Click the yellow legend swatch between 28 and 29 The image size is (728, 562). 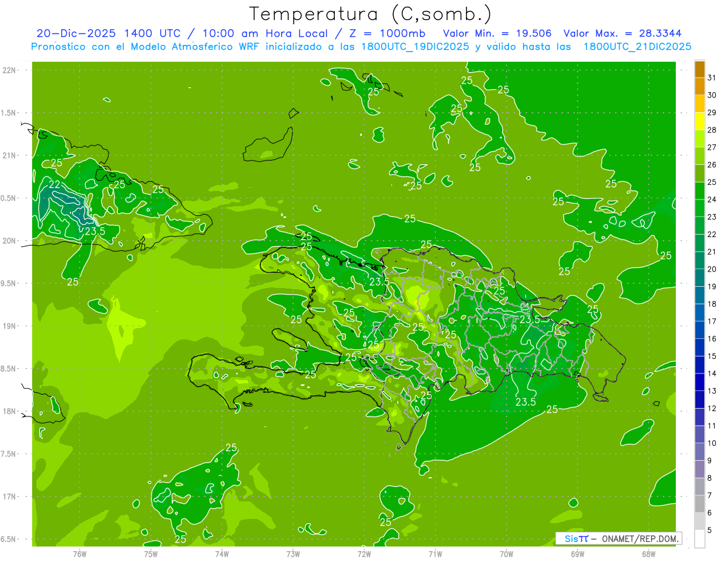(699, 121)
